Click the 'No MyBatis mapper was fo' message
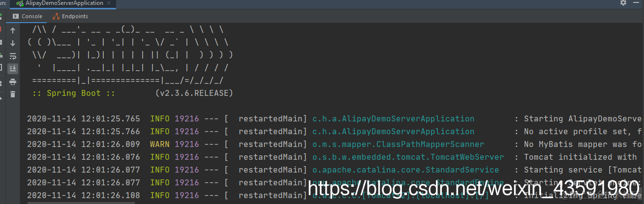Image resolution: width=644 pixels, height=204 pixels. click(583, 144)
